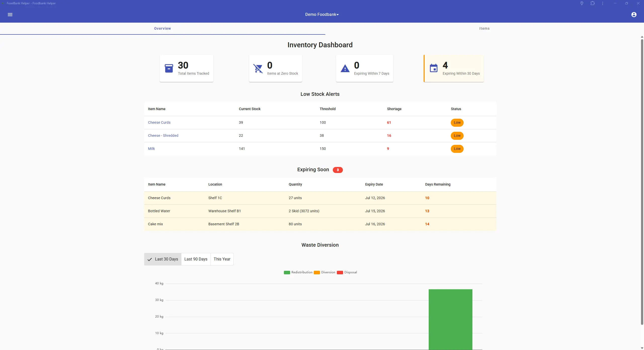Click the Shortage column header
The height and width of the screenshot is (350, 644).
click(x=394, y=109)
